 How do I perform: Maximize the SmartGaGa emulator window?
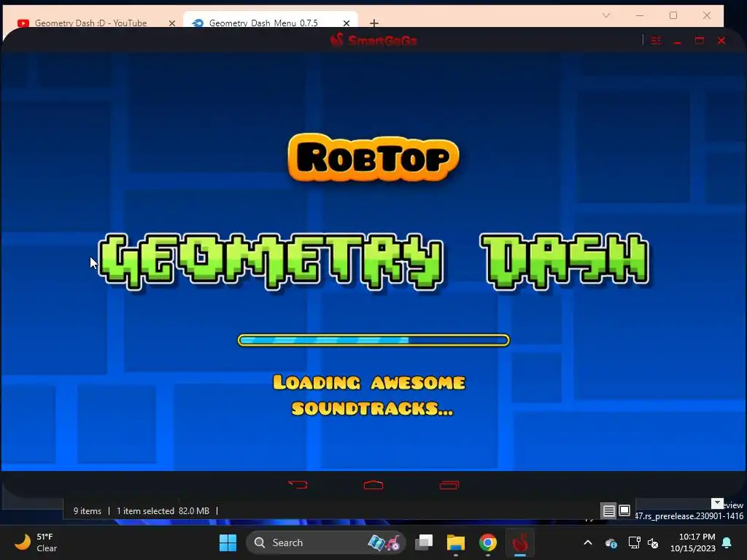[699, 41]
